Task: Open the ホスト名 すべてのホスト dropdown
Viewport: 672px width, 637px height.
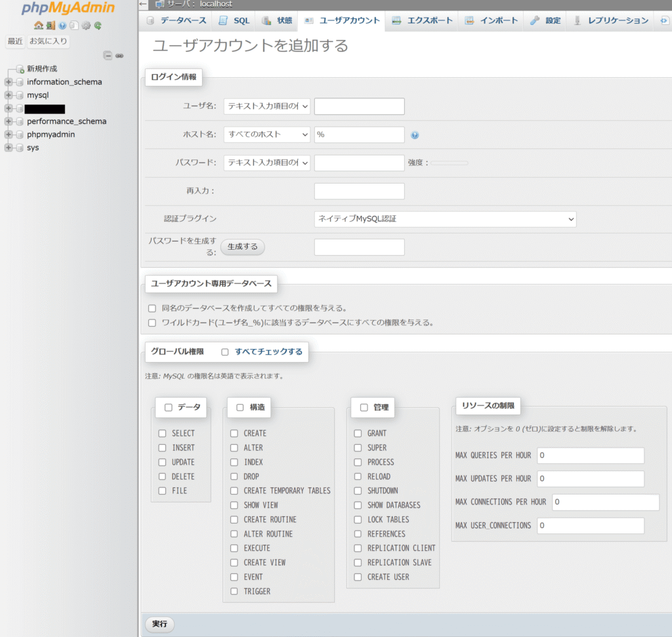Action: point(266,134)
